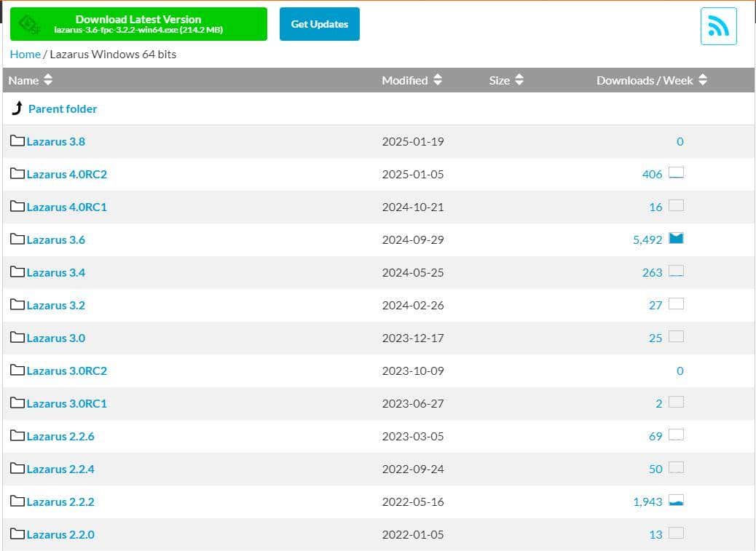Screen dimensions: 756x551
Task: Click the folder icon beside Lazarus 2.2.0
Action: point(17,534)
